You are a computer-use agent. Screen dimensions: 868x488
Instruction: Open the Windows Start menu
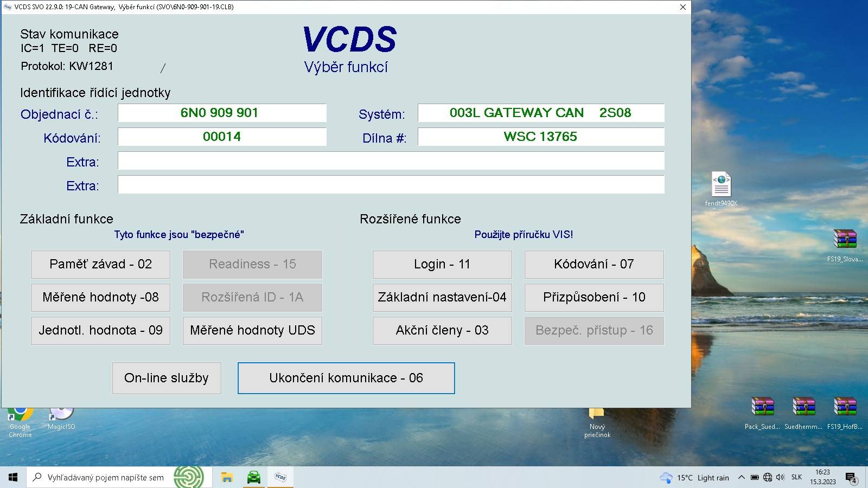pyautogui.click(x=13, y=477)
